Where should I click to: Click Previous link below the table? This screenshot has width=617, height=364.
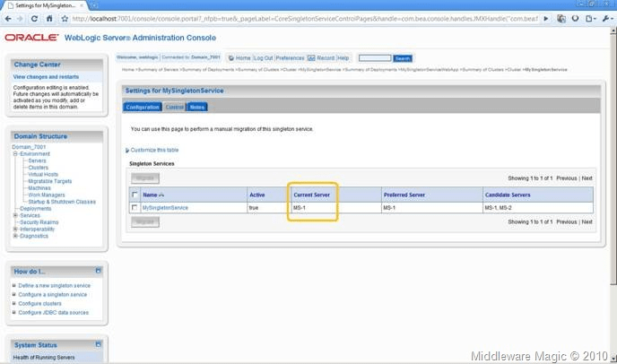567,222
